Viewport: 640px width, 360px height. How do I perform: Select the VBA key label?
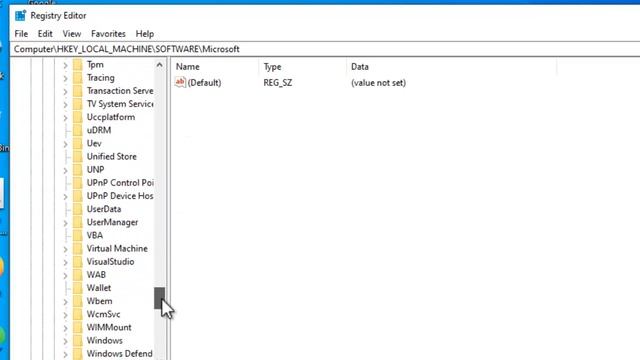pyautogui.click(x=95, y=236)
